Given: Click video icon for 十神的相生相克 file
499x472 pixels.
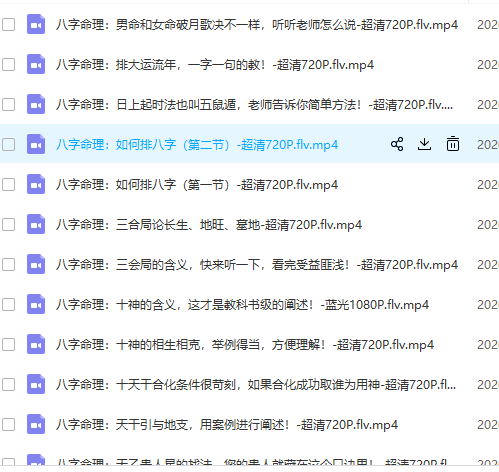Looking at the screenshot, I should click(36, 344).
